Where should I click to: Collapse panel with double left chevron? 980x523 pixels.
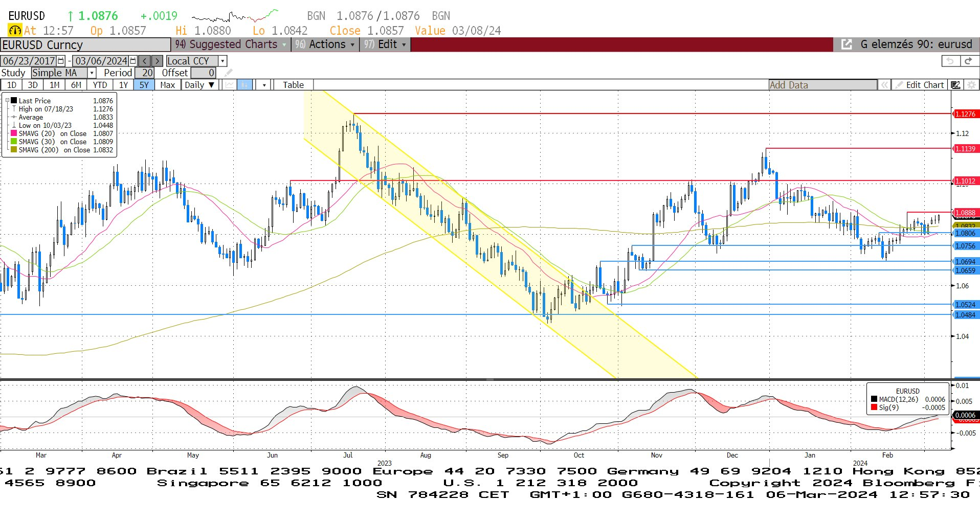pyautogui.click(x=884, y=85)
